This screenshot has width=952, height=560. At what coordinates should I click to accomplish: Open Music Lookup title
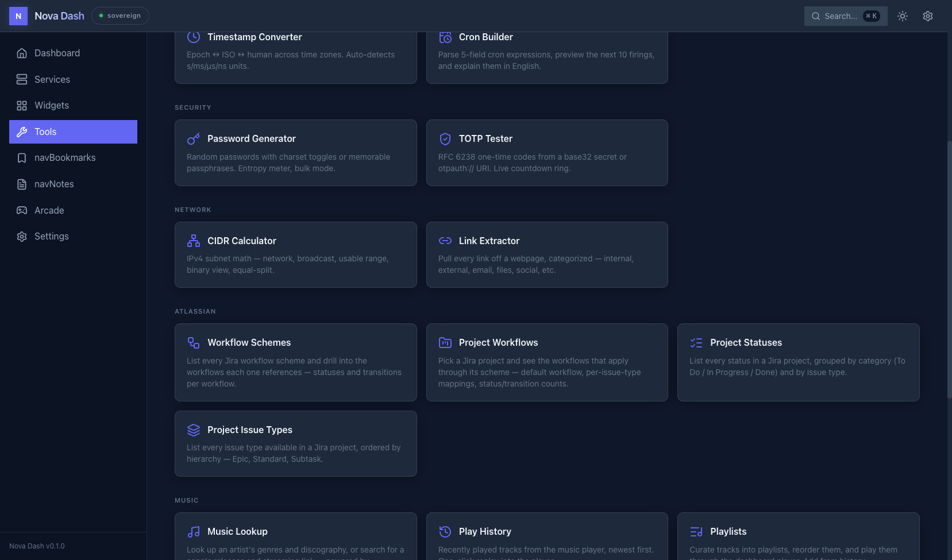(237, 532)
